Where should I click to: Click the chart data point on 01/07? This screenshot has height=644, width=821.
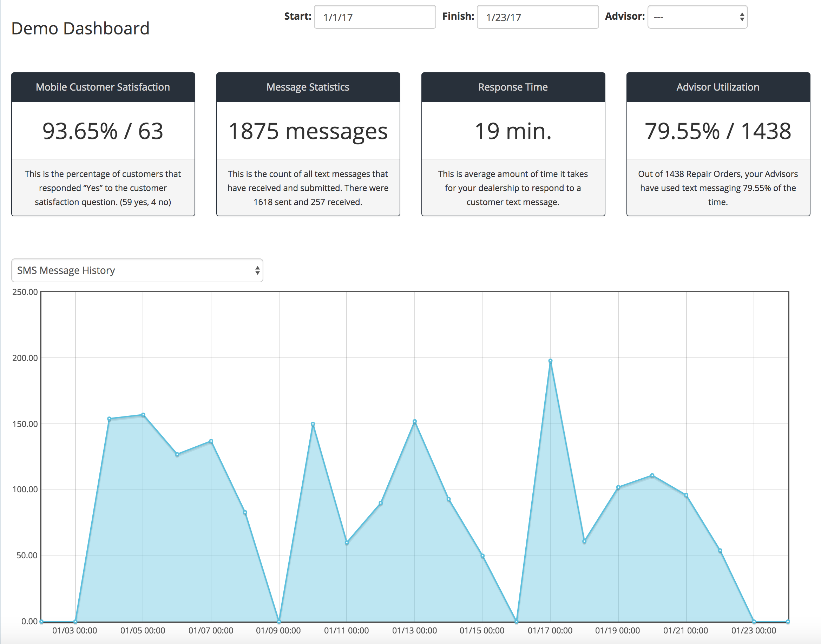coord(211,441)
